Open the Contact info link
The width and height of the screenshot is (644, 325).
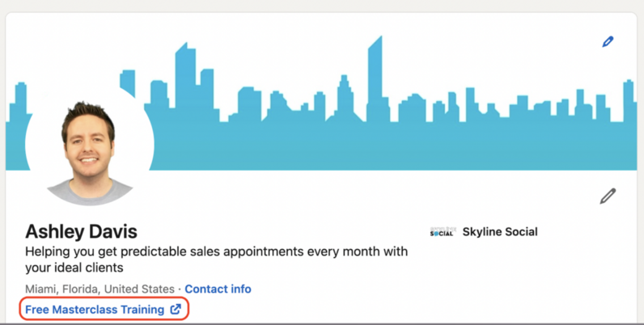218,289
